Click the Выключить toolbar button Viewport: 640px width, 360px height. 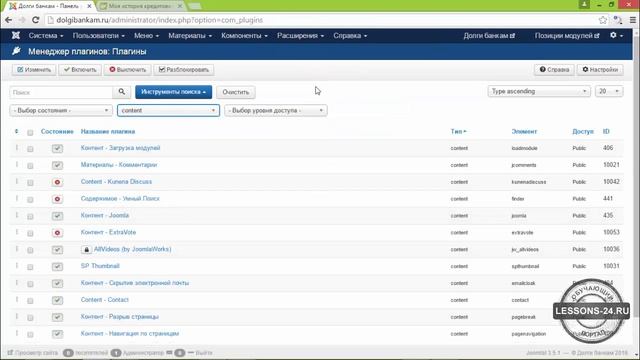click(x=128, y=70)
